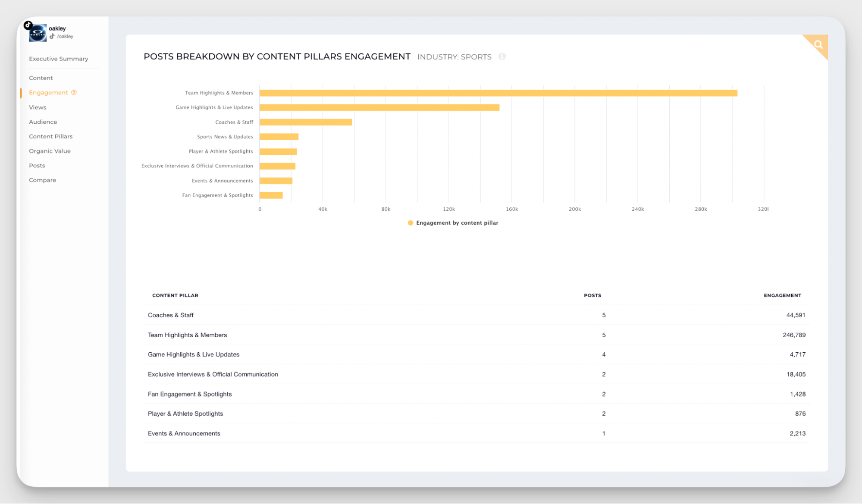Sort the table by the ENGAGEMENT column
This screenshot has height=504, width=862.
(x=782, y=295)
